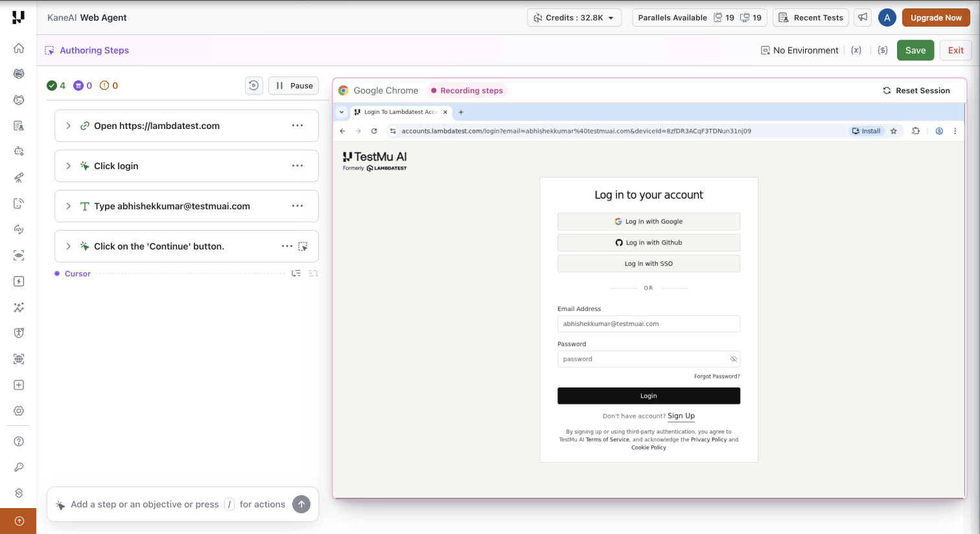Click the eye scan icon in sidebar
Viewport: 980px width, 534px height.
point(19,255)
